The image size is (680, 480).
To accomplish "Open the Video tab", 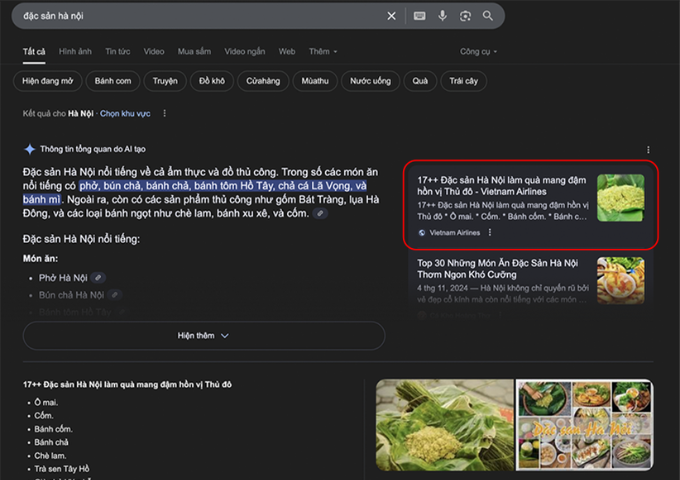I will 154,52.
